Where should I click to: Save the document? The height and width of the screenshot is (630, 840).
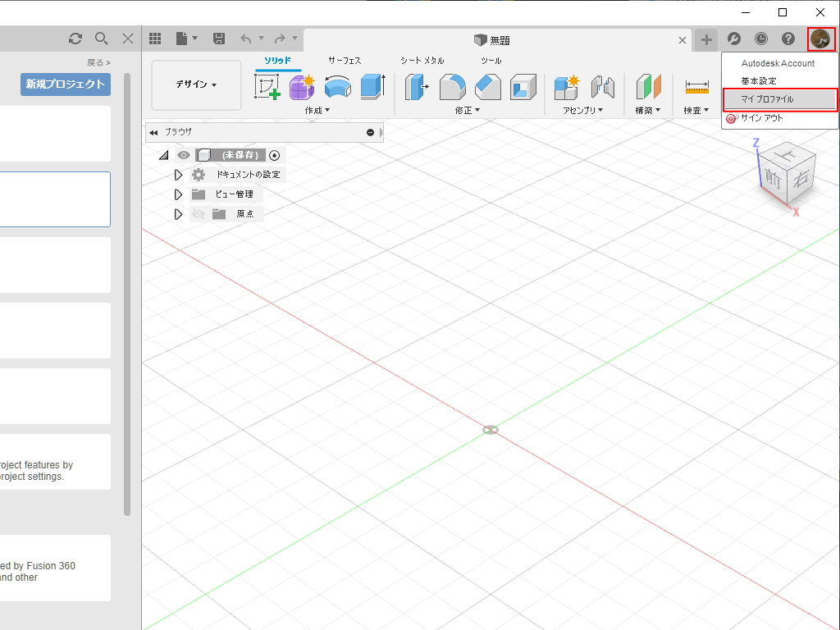pyautogui.click(x=218, y=39)
